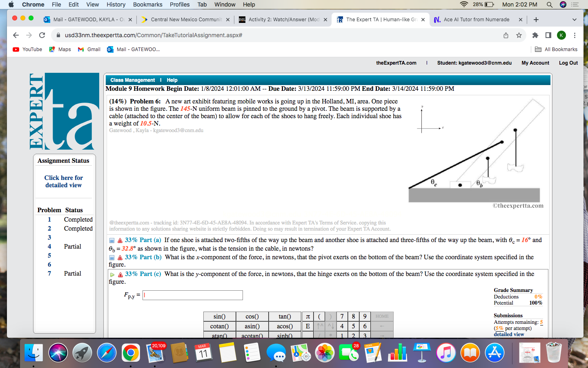588x368 pixels.
Task: Open Music app in the Dock
Action: (x=446, y=352)
